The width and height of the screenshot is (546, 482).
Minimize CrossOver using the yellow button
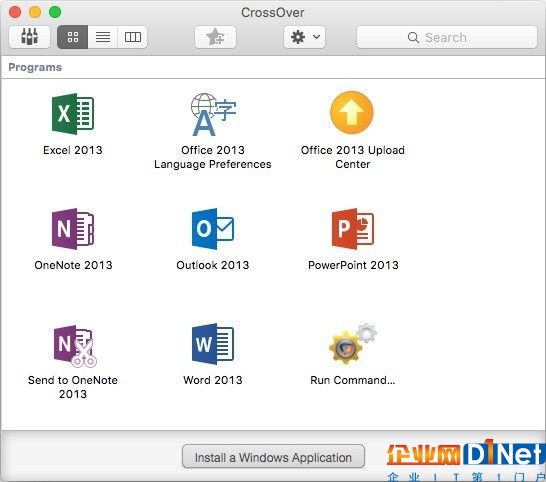tap(35, 12)
